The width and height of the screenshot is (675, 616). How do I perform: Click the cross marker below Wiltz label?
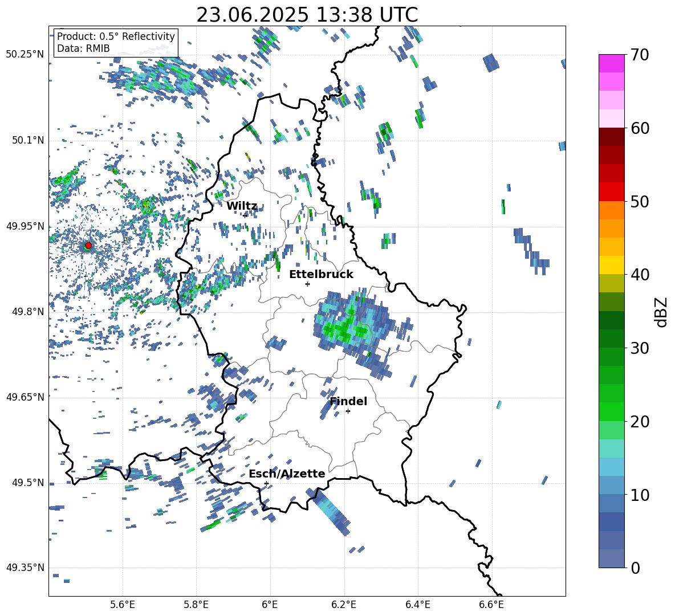coord(245,215)
